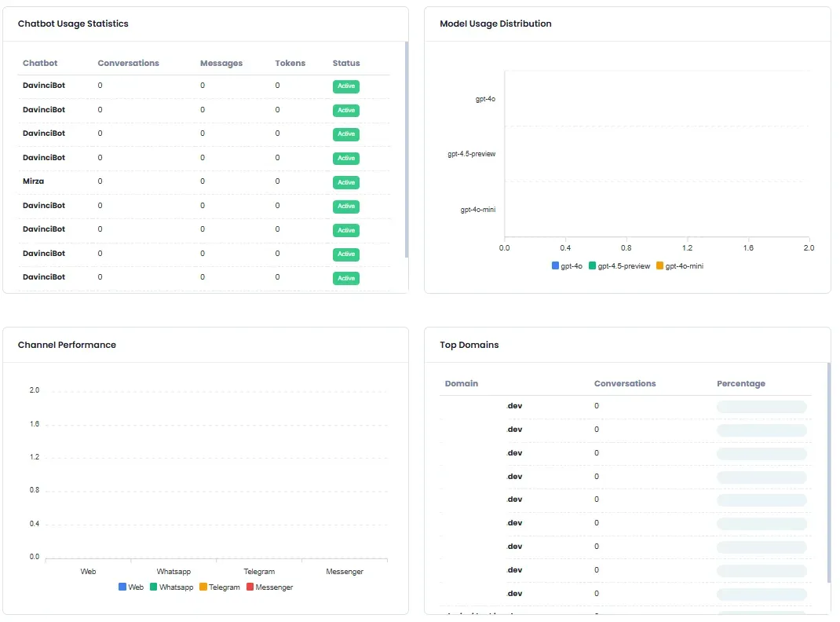Select the Tokens column header
The height and width of the screenshot is (622, 840).
pyautogui.click(x=290, y=63)
